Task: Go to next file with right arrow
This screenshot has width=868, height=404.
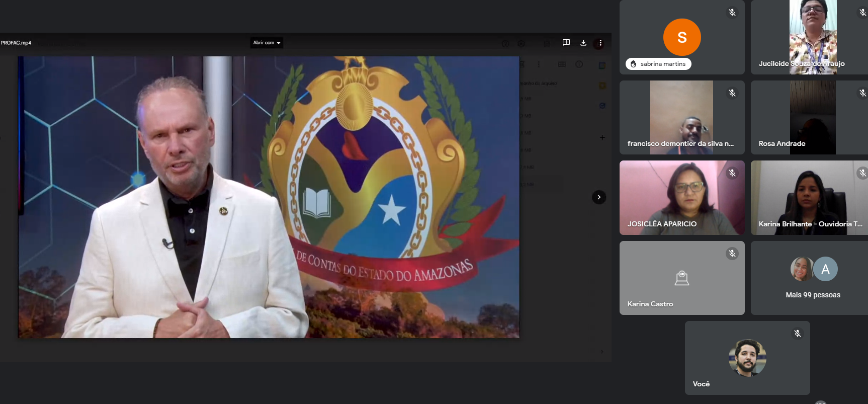Action: [598, 197]
